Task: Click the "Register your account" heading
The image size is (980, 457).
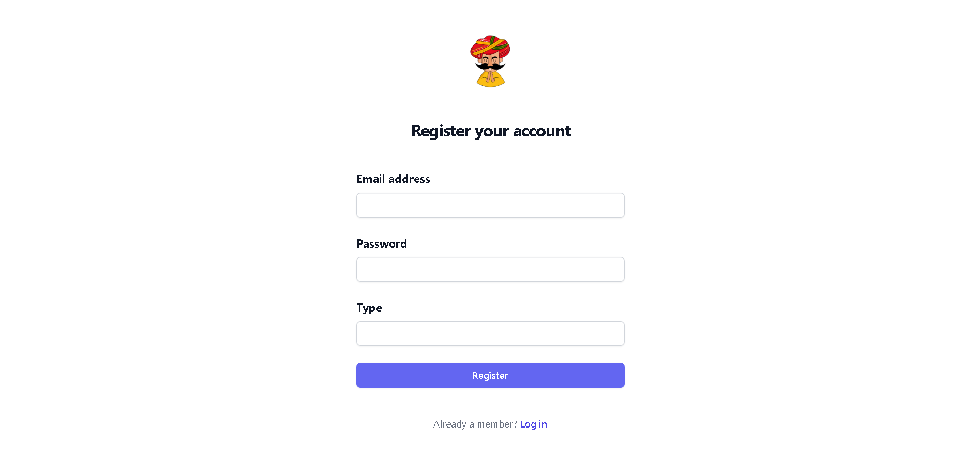Action: tap(491, 131)
